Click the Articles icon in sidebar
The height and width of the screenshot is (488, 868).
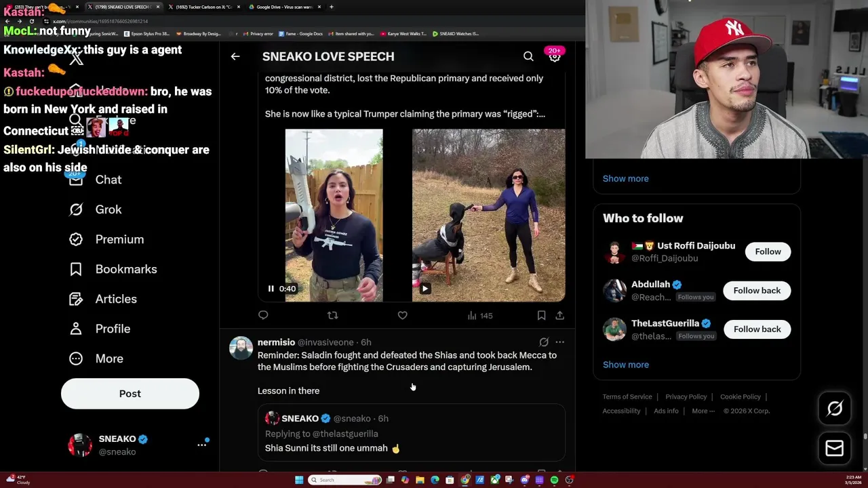point(76,299)
